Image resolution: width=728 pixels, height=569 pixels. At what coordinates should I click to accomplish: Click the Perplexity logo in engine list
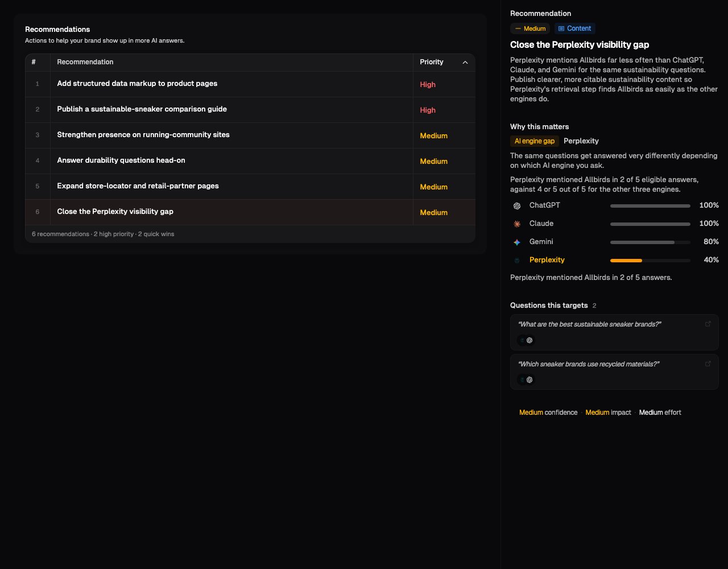[x=517, y=260]
